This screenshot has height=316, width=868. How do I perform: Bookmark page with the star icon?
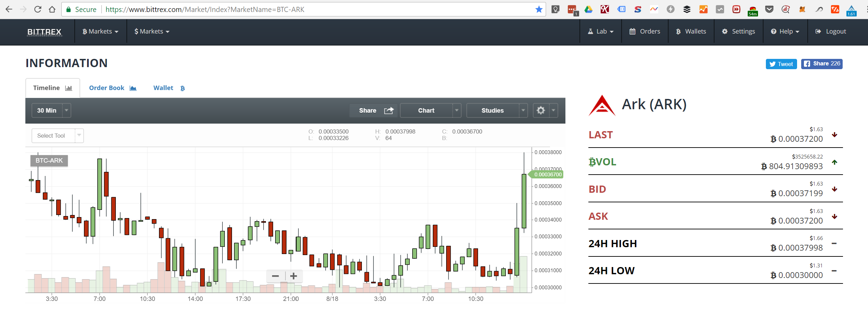coord(539,9)
